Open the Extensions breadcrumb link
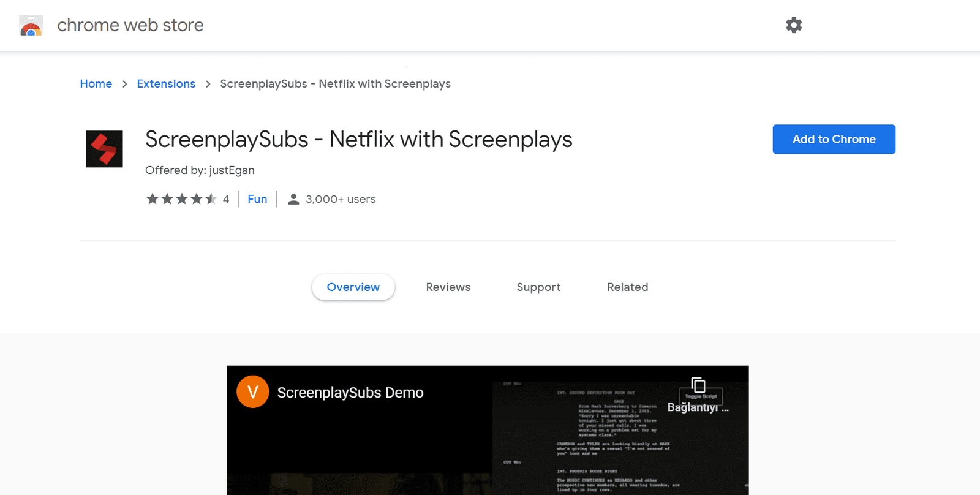The image size is (980, 495). [x=166, y=84]
